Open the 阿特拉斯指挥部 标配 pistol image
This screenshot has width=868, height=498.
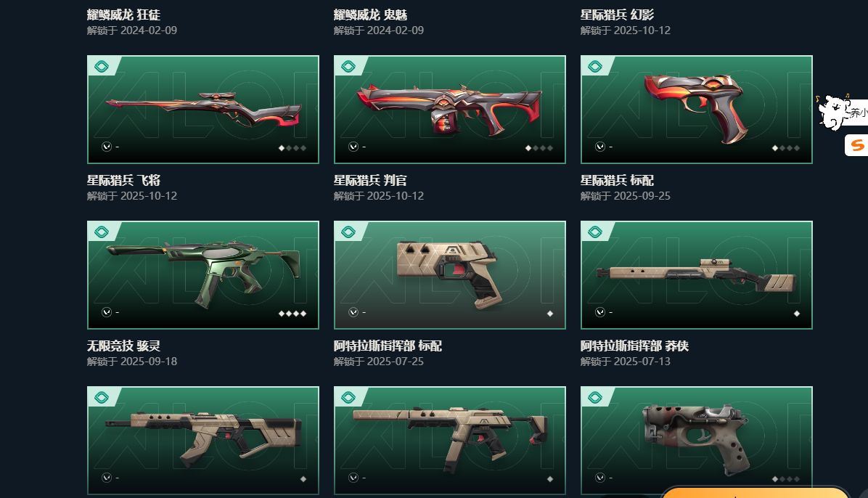[x=449, y=275]
